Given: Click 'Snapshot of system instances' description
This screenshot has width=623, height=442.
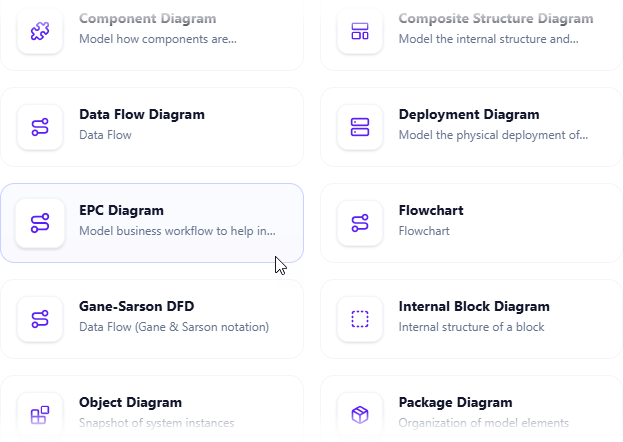Looking at the screenshot, I should (156, 423).
